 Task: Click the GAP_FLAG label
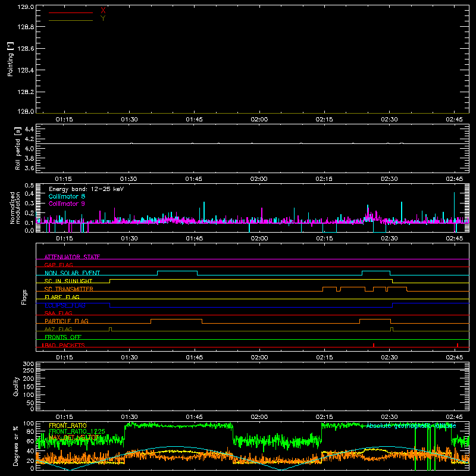(x=58, y=265)
